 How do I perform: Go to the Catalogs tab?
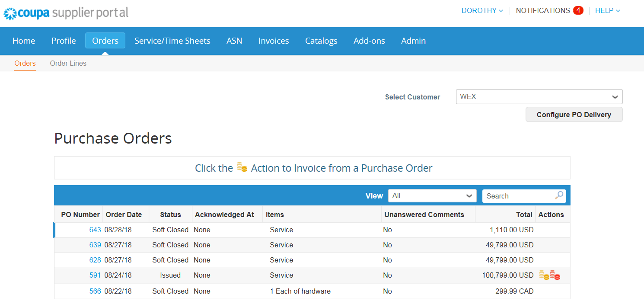point(321,41)
